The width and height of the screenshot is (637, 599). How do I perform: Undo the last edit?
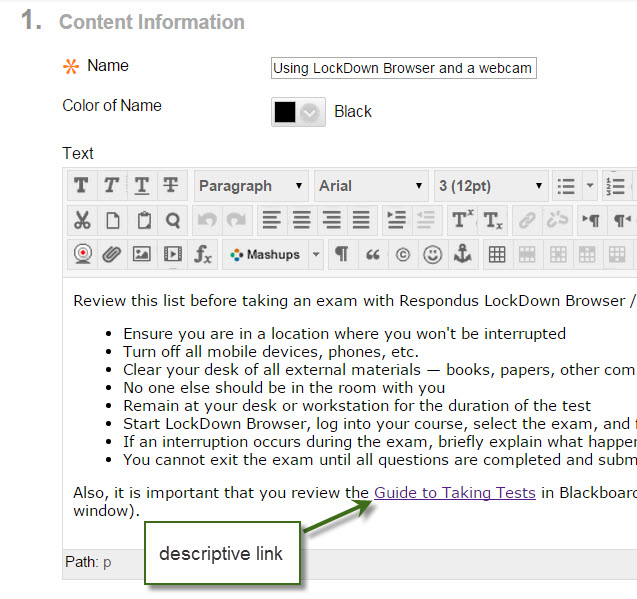tap(207, 221)
